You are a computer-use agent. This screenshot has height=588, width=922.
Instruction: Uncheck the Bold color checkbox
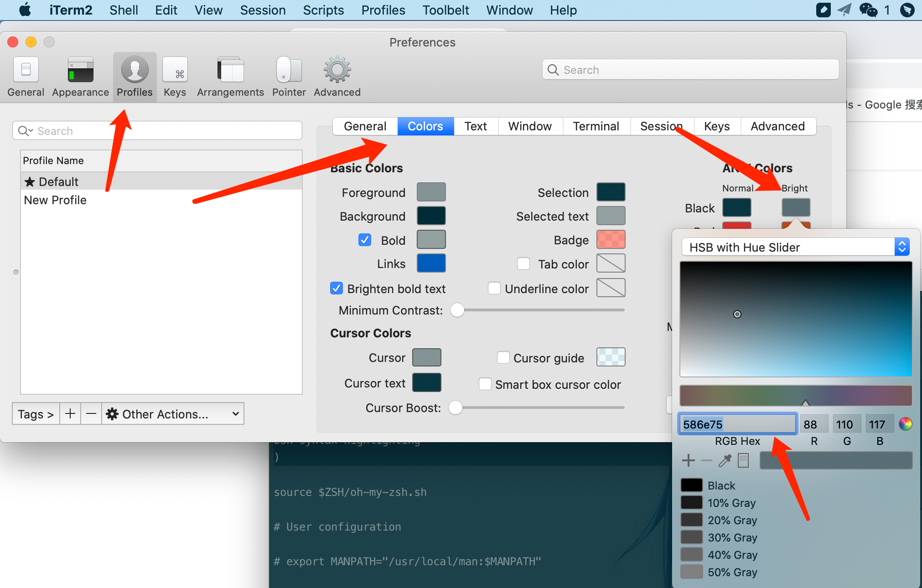pos(365,240)
